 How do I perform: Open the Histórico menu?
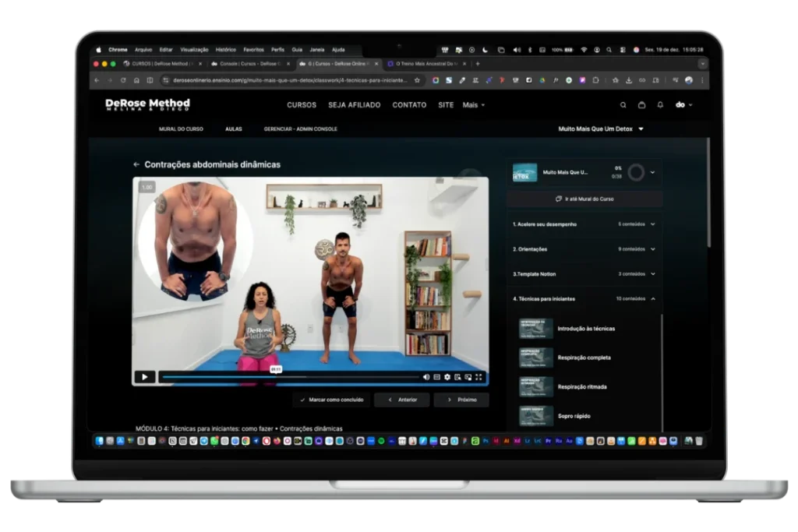click(x=225, y=50)
